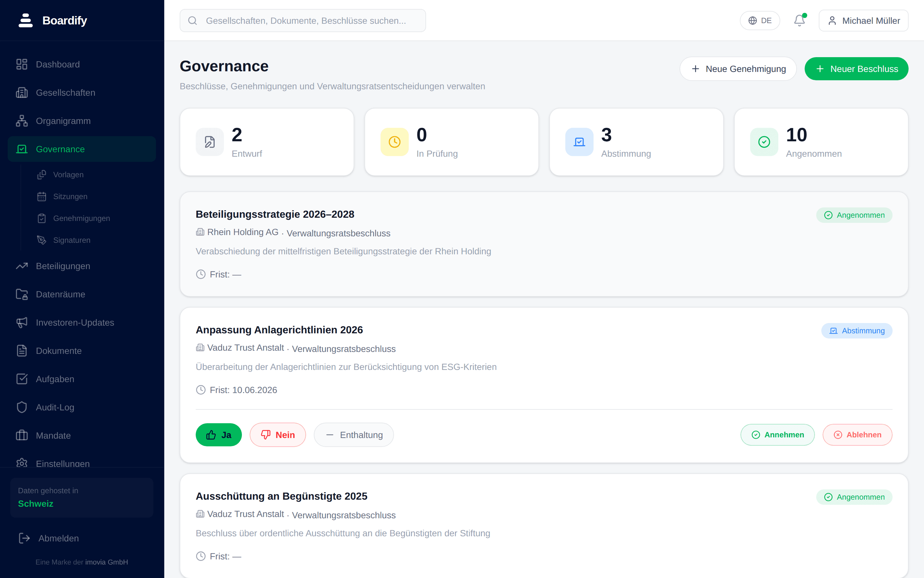The height and width of the screenshot is (578, 924).
Task: Click the Abstimmung stat card icon
Action: (x=579, y=142)
